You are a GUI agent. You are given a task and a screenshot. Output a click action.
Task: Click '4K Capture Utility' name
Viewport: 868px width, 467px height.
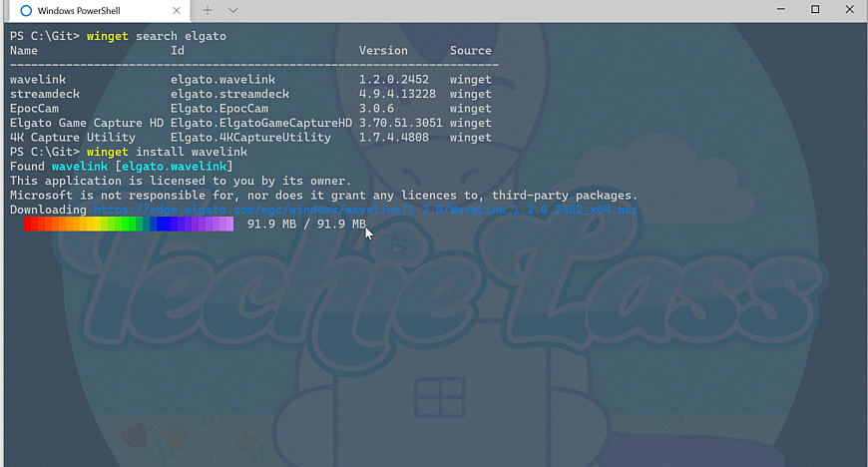tap(73, 137)
